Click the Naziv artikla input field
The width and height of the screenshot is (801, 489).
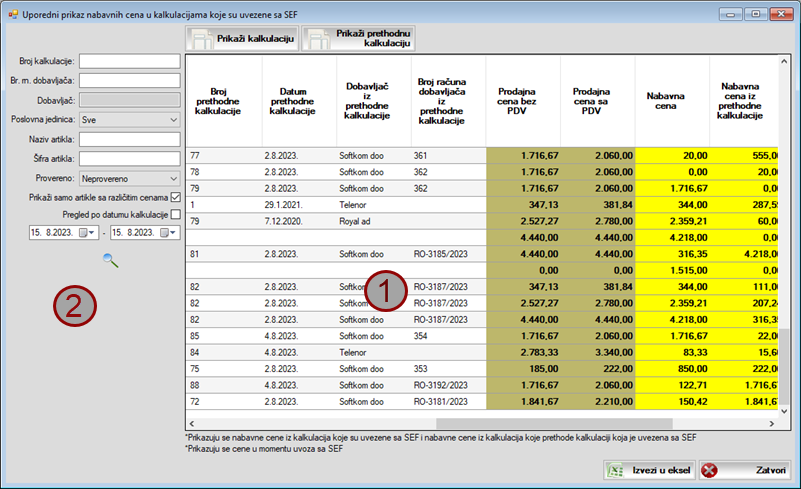click(x=130, y=139)
